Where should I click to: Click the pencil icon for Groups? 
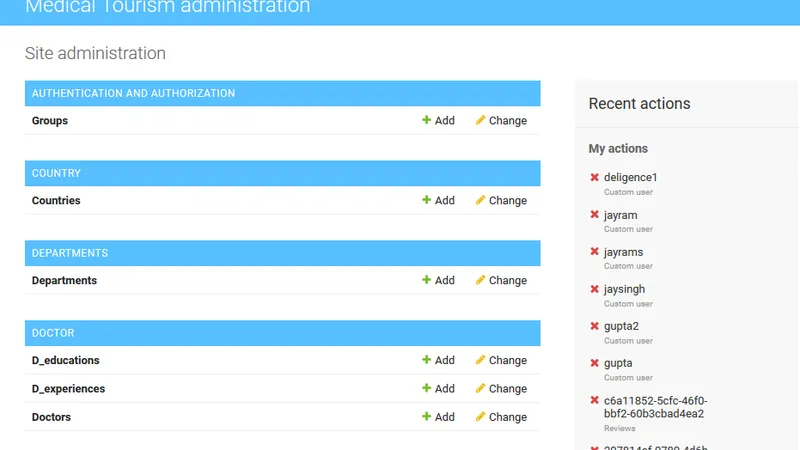point(480,120)
